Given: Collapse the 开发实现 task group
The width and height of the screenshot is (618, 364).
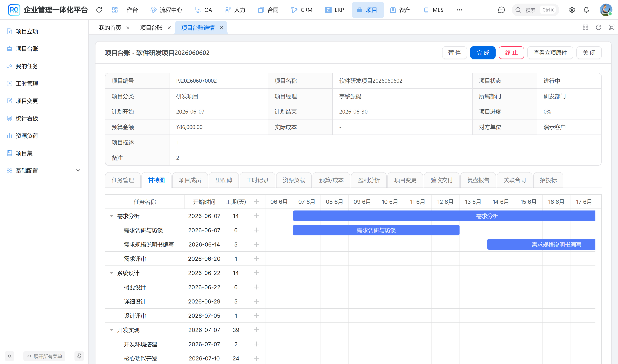Looking at the screenshot, I should [112, 330].
